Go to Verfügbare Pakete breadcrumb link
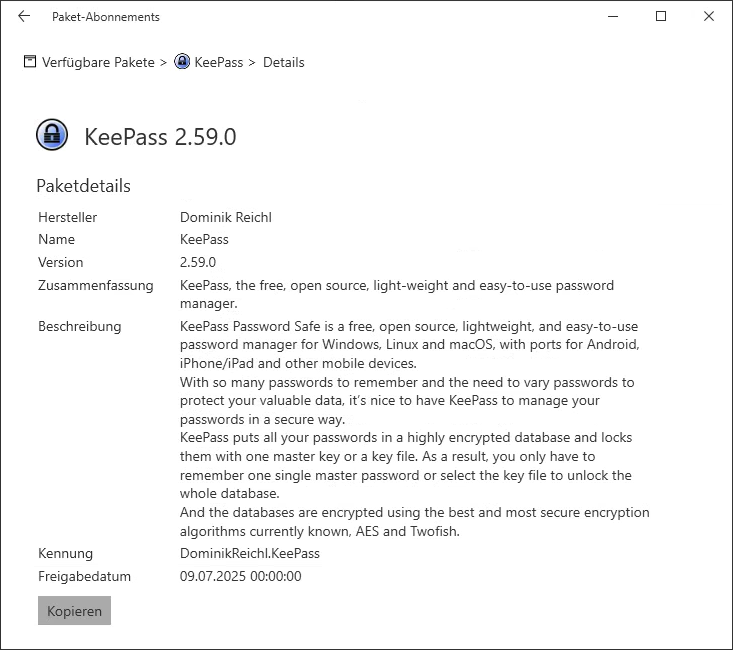 click(98, 62)
